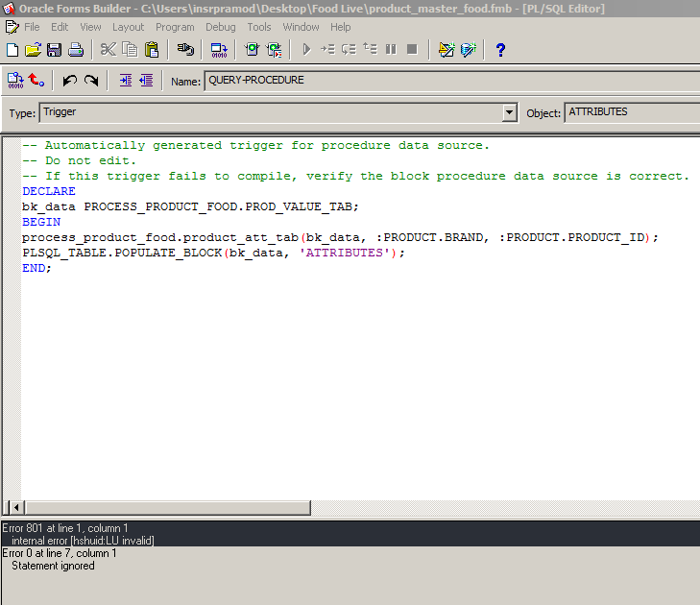Click the Indent icon in the editor toolbar
The image size is (700, 605).
pyautogui.click(x=125, y=81)
